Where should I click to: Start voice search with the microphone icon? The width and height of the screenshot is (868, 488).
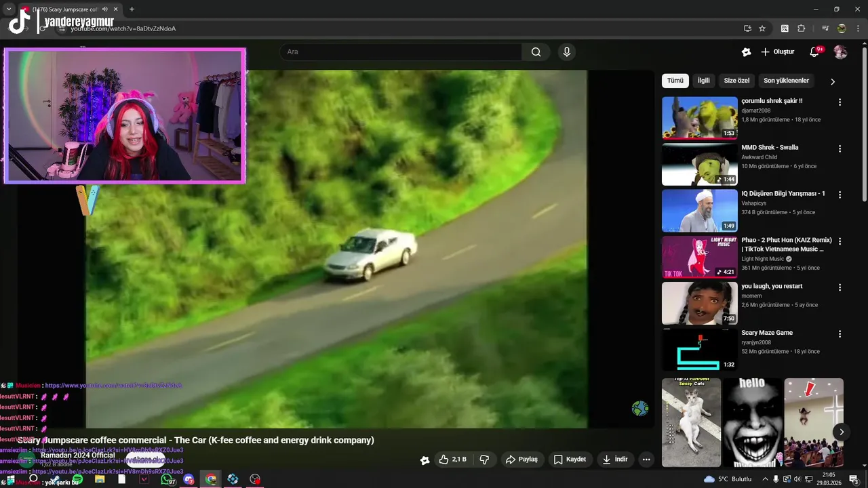(x=567, y=52)
